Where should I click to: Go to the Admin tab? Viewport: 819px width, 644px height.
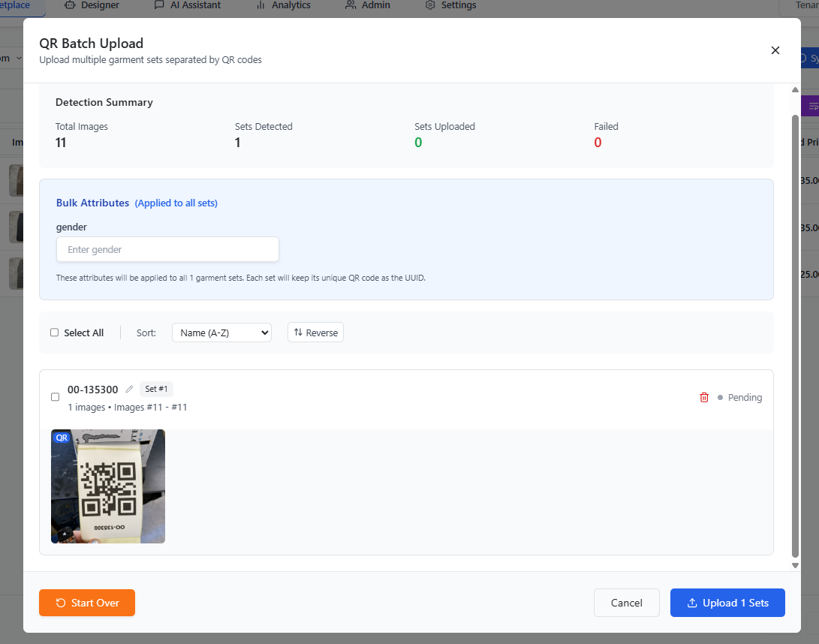click(x=368, y=5)
